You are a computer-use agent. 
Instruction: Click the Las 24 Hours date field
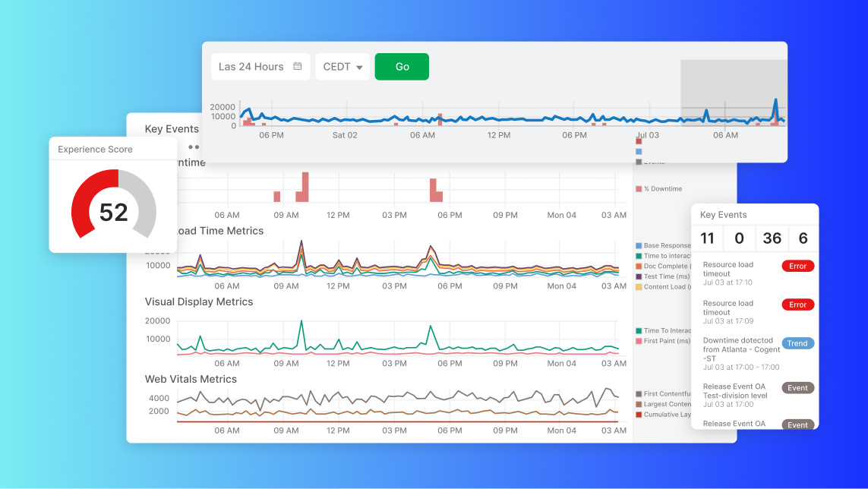260,67
